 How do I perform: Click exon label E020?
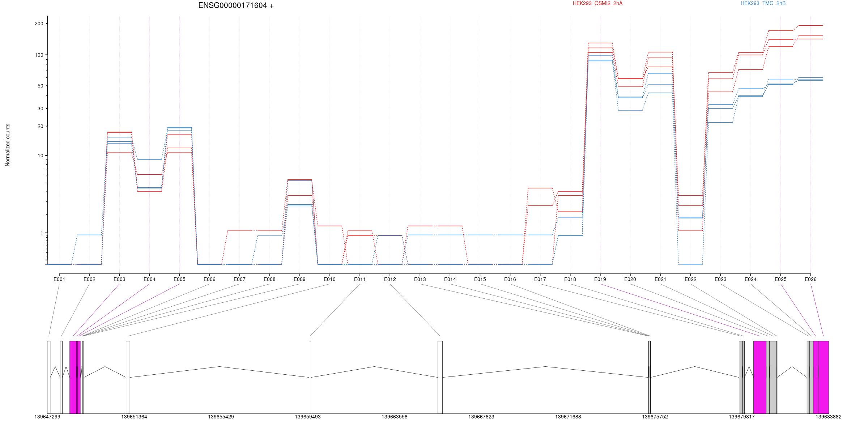[x=630, y=279]
